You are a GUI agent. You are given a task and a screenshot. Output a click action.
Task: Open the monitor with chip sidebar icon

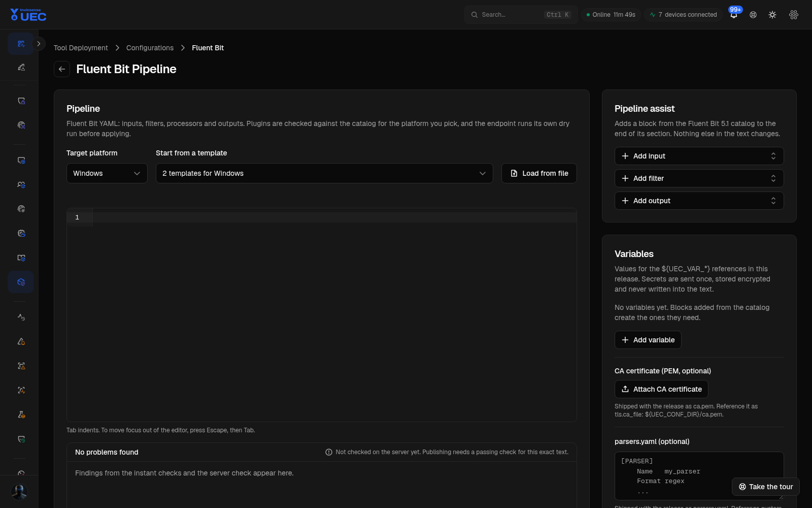tap(21, 161)
